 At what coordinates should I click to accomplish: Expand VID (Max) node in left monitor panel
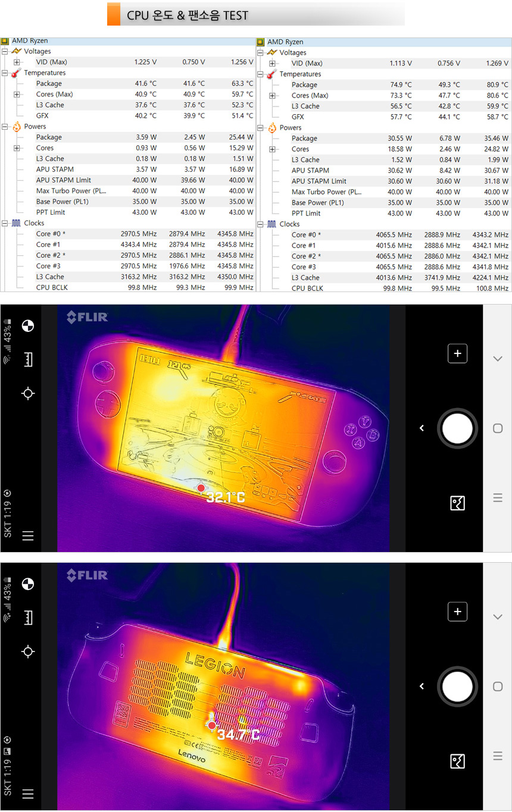tap(17, 62)
